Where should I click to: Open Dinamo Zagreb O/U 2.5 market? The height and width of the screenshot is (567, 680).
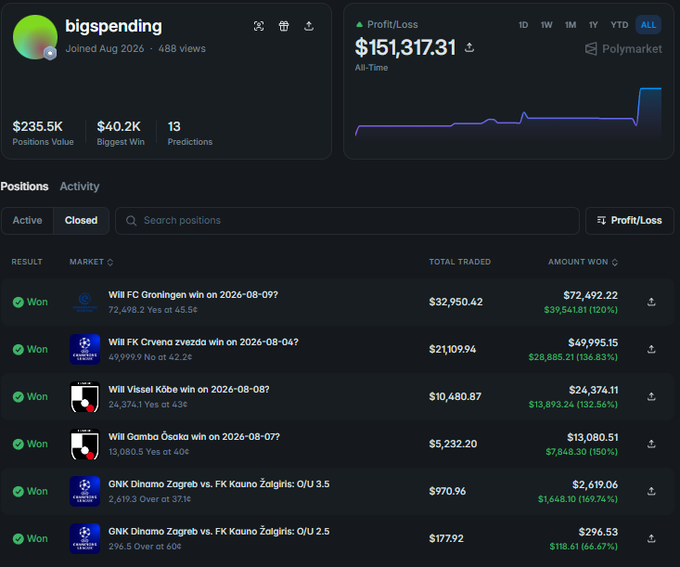[219, 531]
